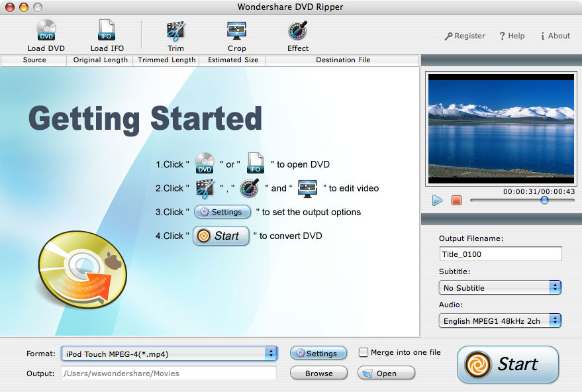Image resolution: width=582 pixels, height=392 pixels.
Task: Click the Browse output folder button
Action: coord(319,373)
